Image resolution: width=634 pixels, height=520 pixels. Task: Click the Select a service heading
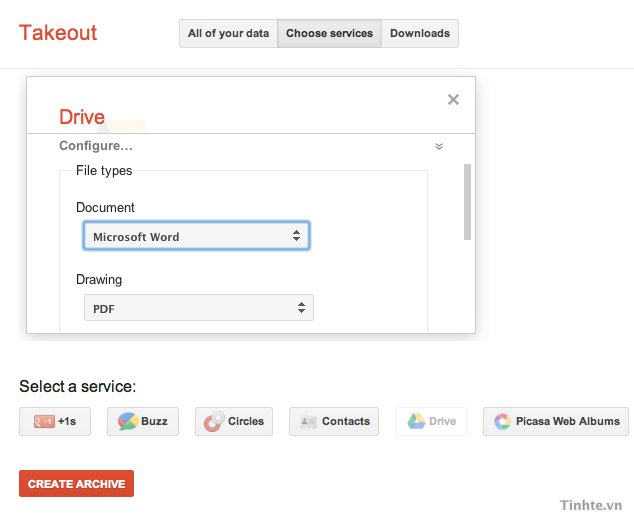(78, 387)
